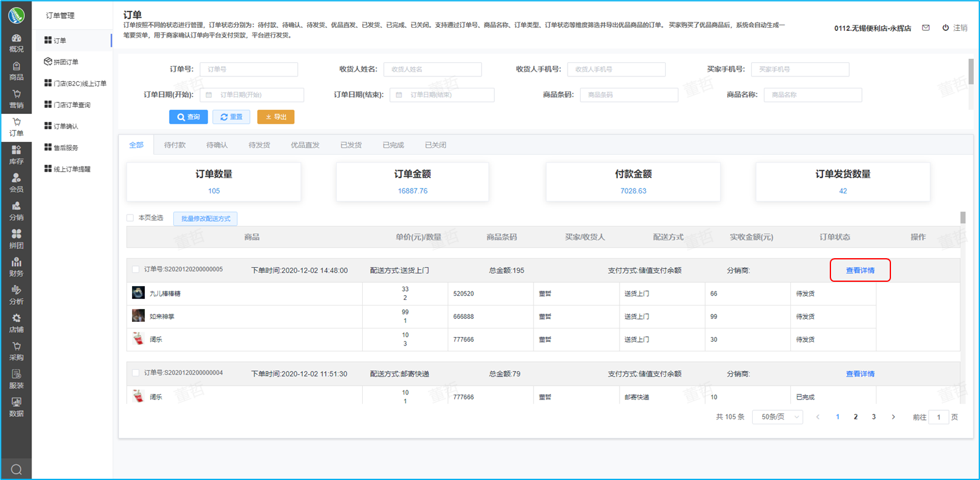Select 售后服务 in the order menu
This screenshot has height=480, width=980.
tap(66, 148)
